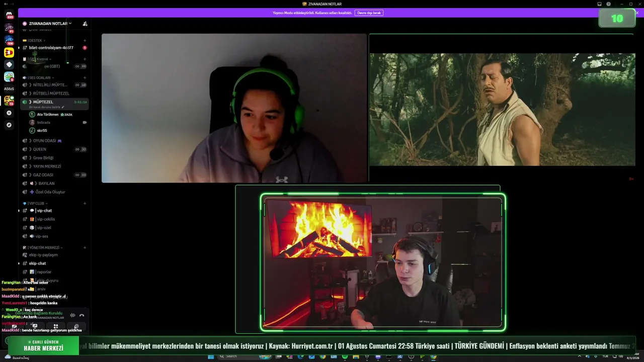Dismiss the streamer mode notice banner
This screenshot has height=362, width=644.
coord(637,13)
